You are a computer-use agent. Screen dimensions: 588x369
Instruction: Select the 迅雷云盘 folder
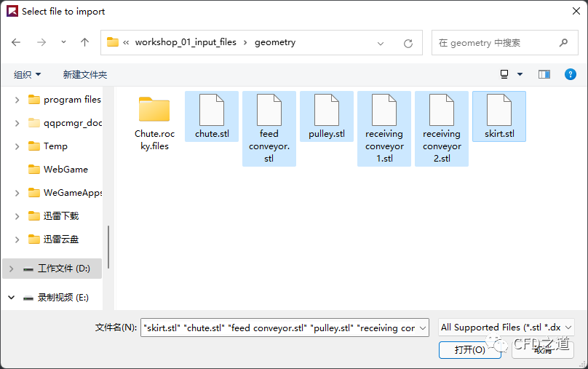coord(53,239)
